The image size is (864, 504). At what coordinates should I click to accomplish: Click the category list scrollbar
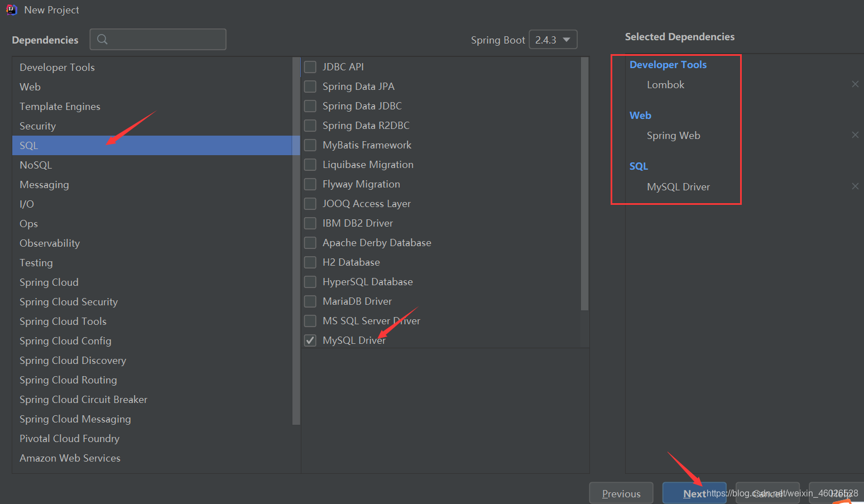tap(296, 241)
